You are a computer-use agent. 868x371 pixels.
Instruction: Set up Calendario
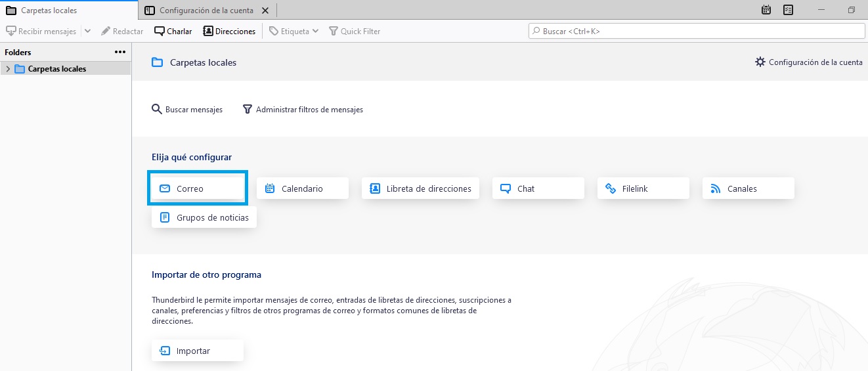click(x=303, y=188)
